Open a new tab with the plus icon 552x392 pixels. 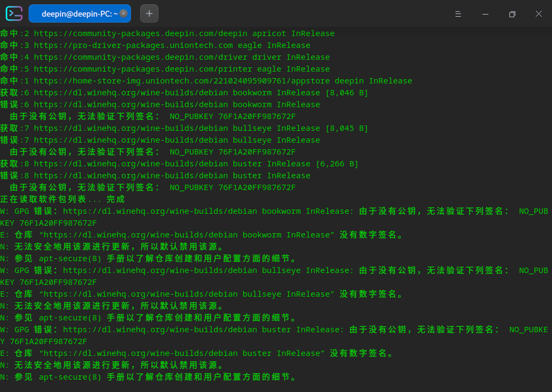149,13
